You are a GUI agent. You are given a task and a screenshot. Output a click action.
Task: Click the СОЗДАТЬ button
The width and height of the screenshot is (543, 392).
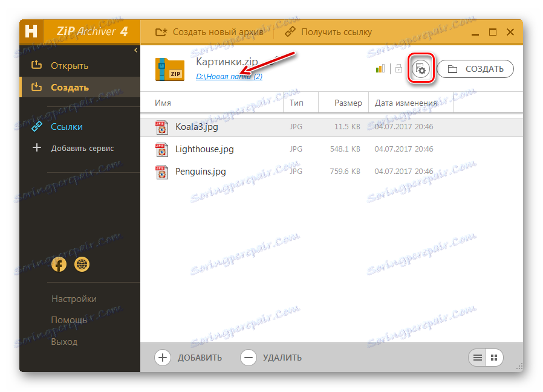[475, 69]
